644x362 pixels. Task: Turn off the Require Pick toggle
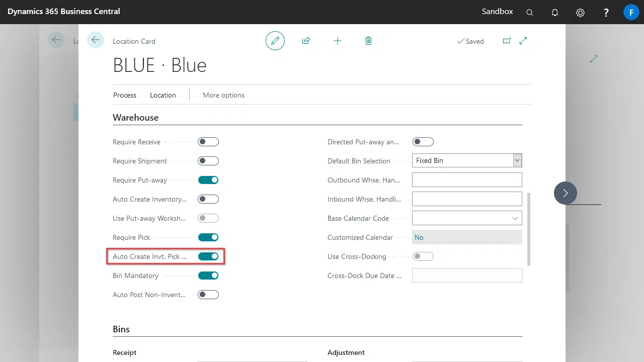click(208, 237)
